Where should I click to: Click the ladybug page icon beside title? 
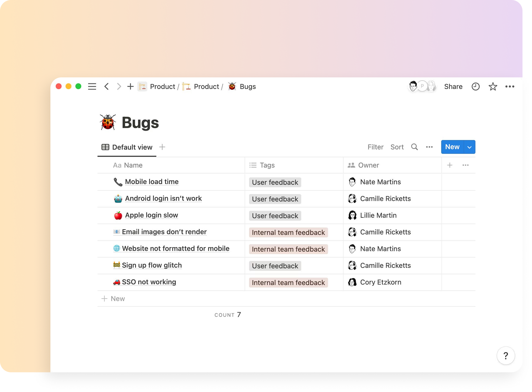tap(108, 122)
